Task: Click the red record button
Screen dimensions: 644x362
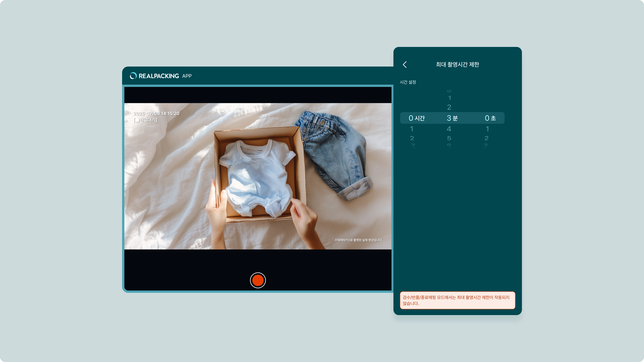Action: (x=258, y=280)
